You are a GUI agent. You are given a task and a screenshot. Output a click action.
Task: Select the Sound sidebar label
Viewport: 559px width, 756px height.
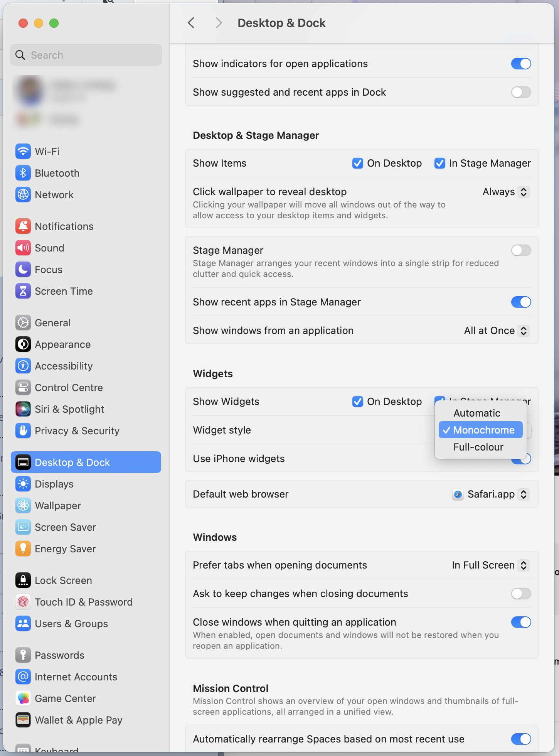tap(49, 248)
